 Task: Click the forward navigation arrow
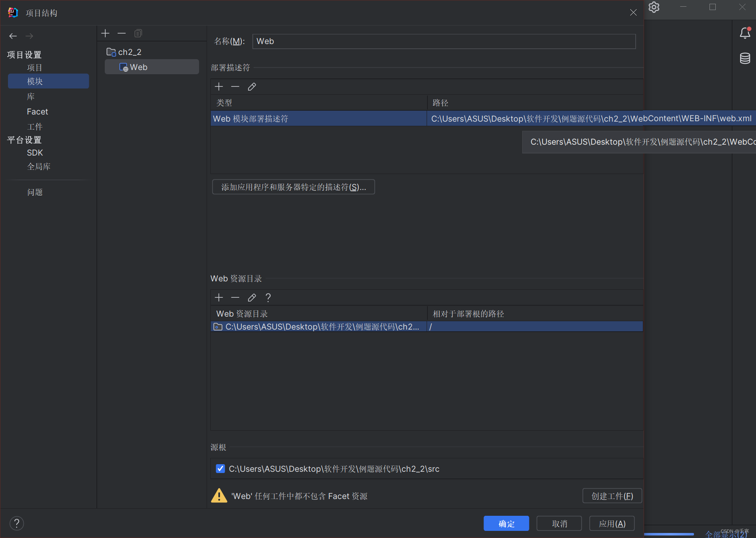click(x=29, y=36)
